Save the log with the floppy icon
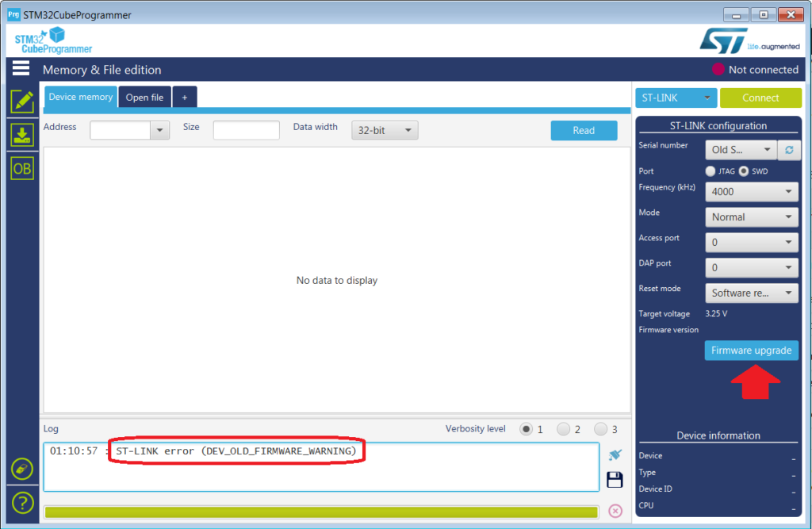Viewport: 812px width, 529px height. point(615,480)
